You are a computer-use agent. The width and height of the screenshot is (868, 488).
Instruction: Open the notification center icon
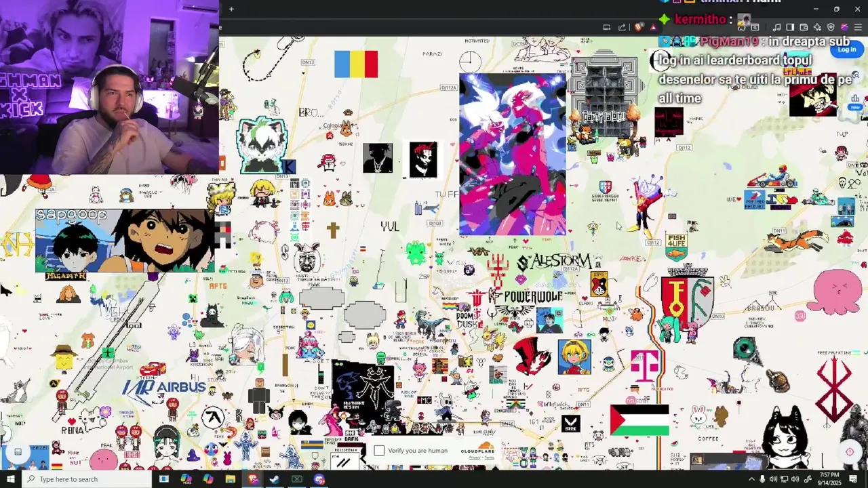pos(854,479)
